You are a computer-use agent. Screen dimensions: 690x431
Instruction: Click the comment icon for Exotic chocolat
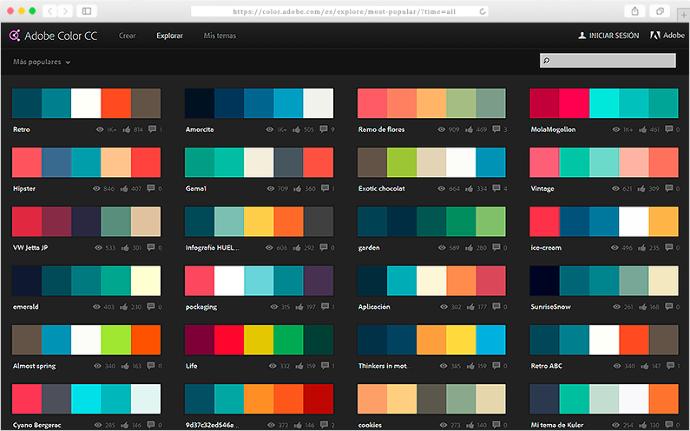(496, 188)
